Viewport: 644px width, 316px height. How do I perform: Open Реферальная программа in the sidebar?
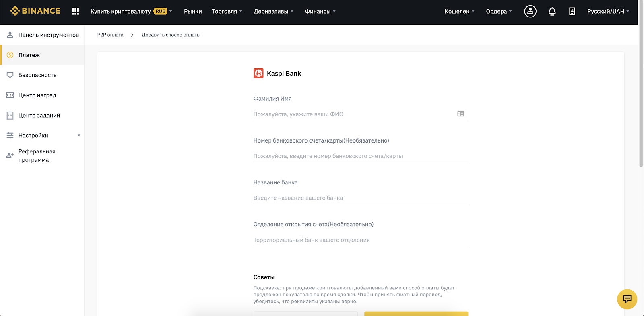tap(42, 155)
